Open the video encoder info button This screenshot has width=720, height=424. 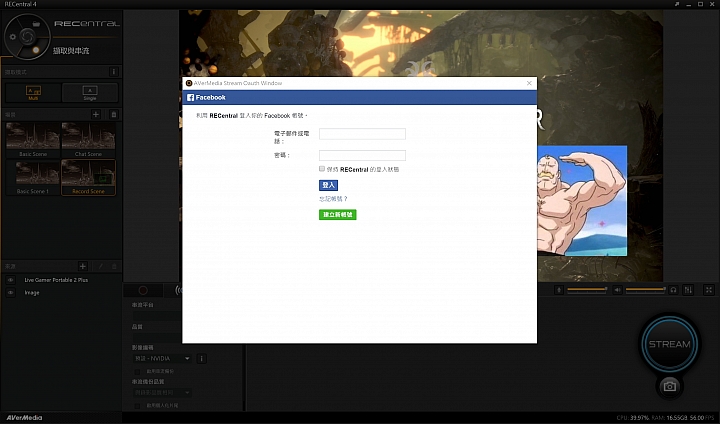[201, 358]
